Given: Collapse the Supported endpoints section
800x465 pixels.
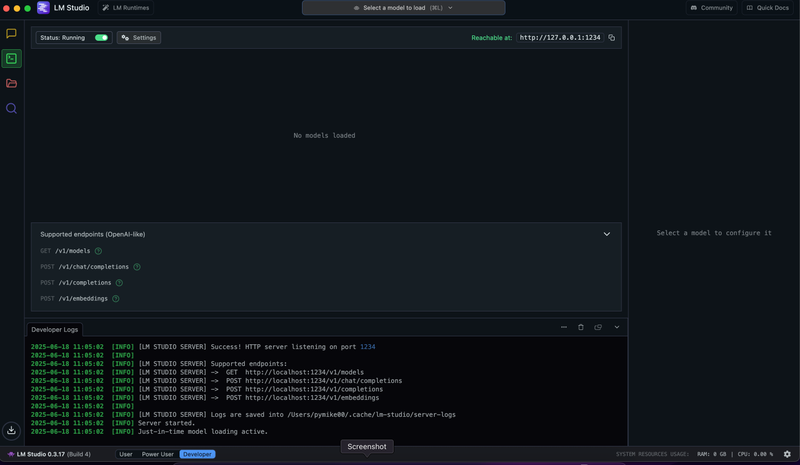Looking at the screenshot, I should 607,234.
